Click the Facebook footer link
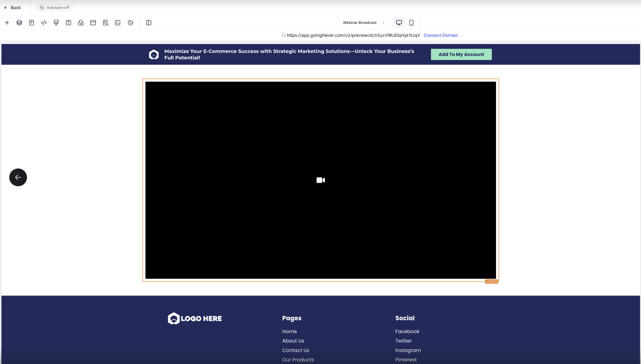 pos(407,331)
